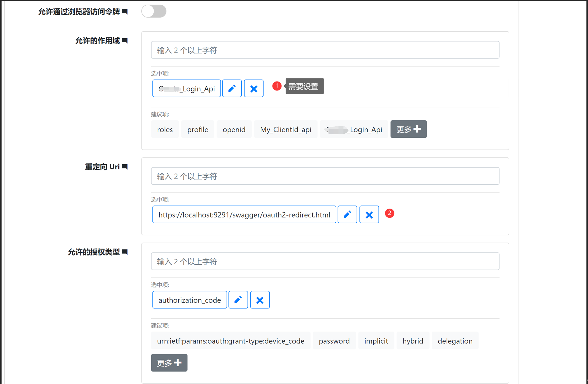The image size is (588, 384).
Task: Edit the authorization_code grant type
Action: tap(238, 300)
